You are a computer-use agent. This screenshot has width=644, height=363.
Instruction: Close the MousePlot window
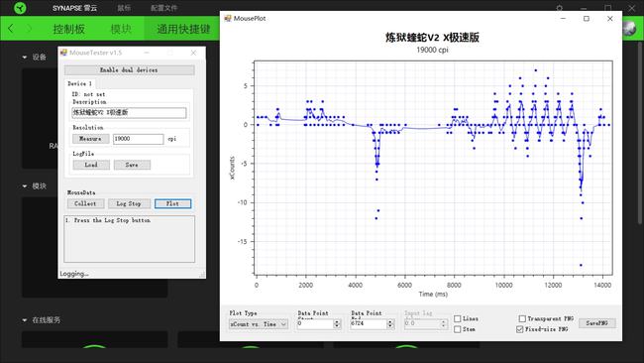point(610,19)
